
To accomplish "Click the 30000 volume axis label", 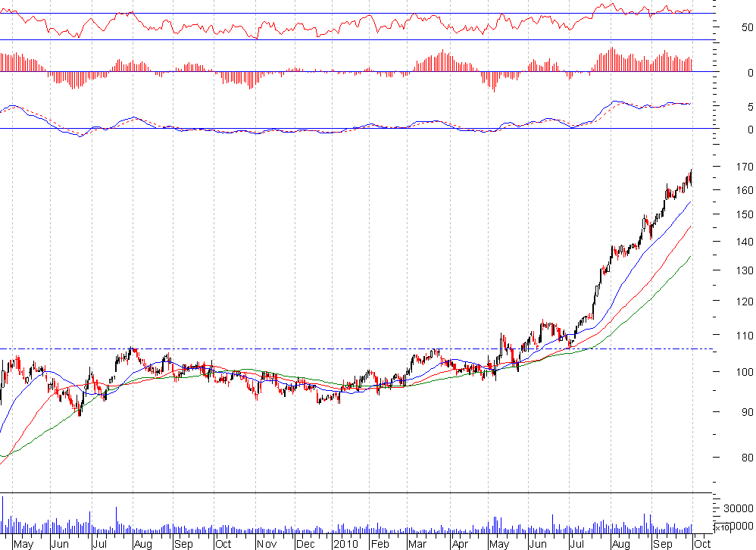I will tap(738, 508).
